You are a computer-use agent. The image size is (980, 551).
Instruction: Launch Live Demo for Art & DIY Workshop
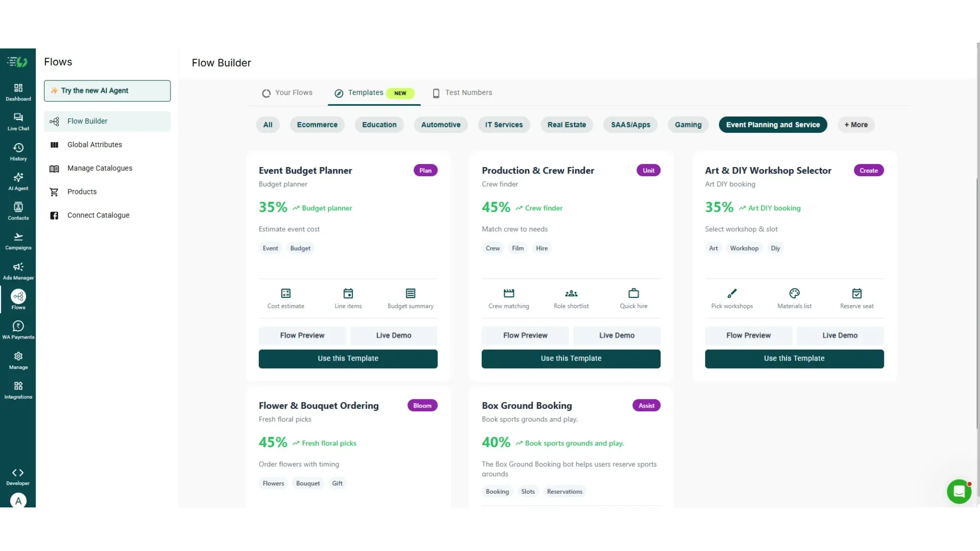[x=840, y=335]
